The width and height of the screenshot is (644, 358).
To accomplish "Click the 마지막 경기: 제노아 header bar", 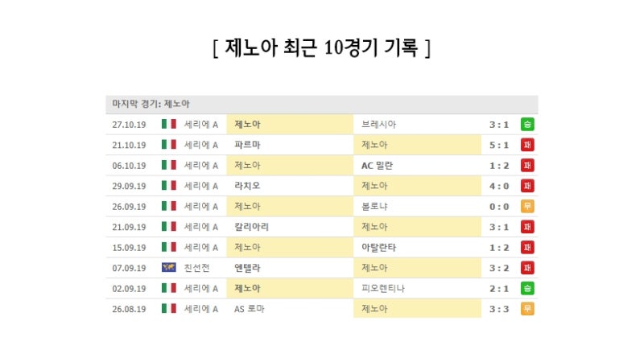I will point(321,105).
